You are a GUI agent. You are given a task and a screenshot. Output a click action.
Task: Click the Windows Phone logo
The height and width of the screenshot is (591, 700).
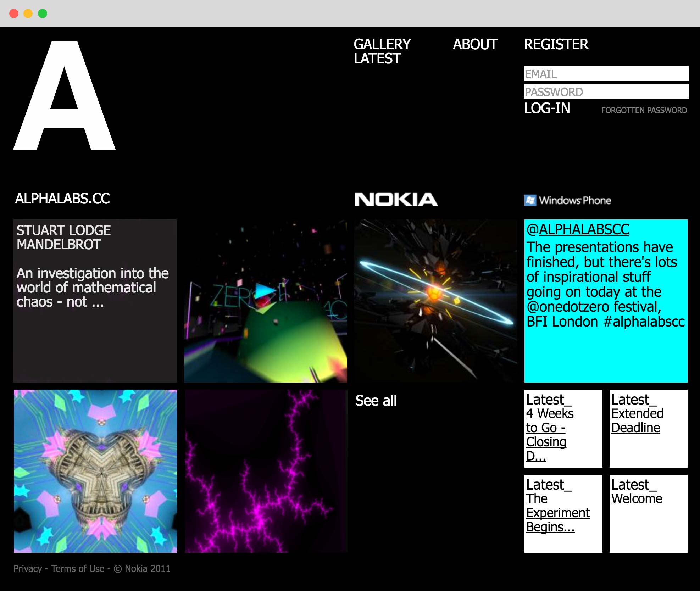(568, 200)
